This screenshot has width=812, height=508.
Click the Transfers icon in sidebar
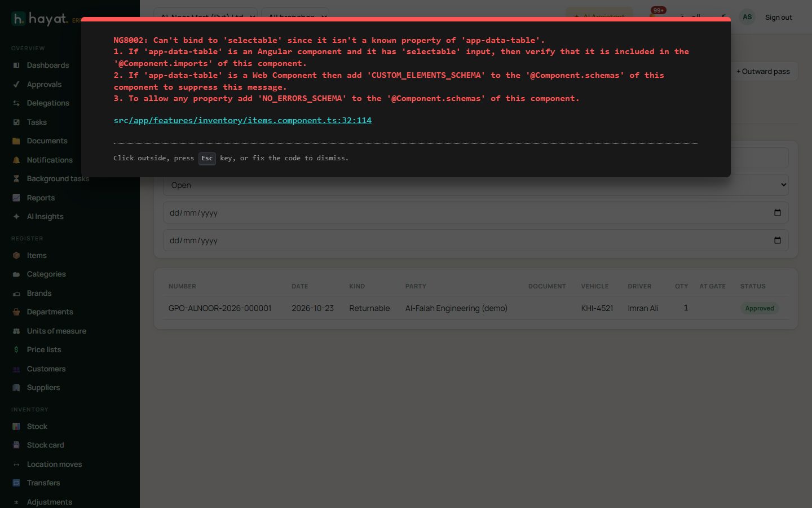point(16,483)
